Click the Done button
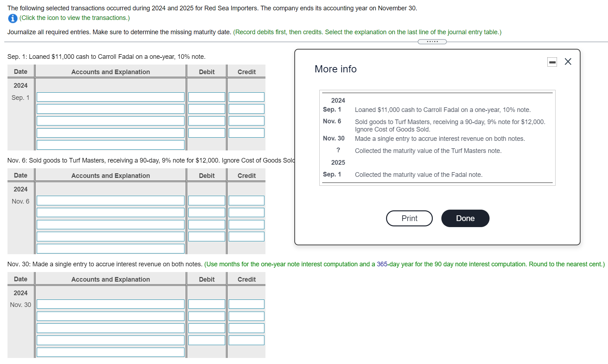 [x=465, y=218]
